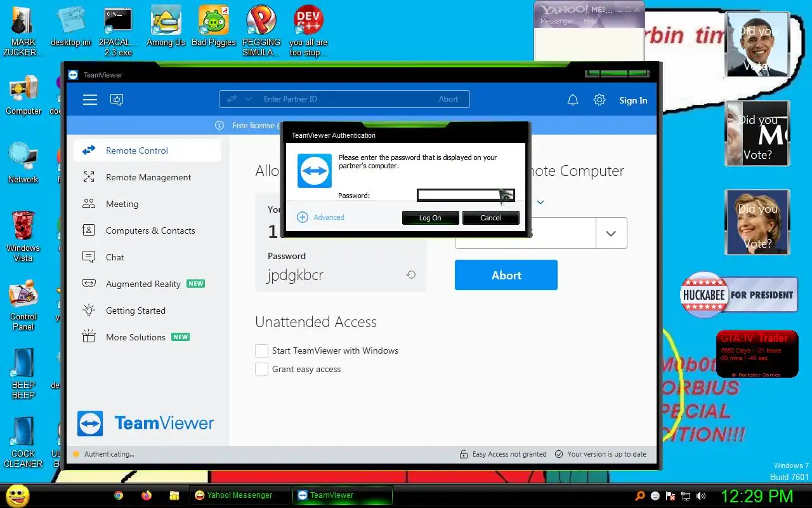Viewport: 812px width, 508px height.
Task: Tick the Grant easy access checkbox
Action: click(261, 369)
